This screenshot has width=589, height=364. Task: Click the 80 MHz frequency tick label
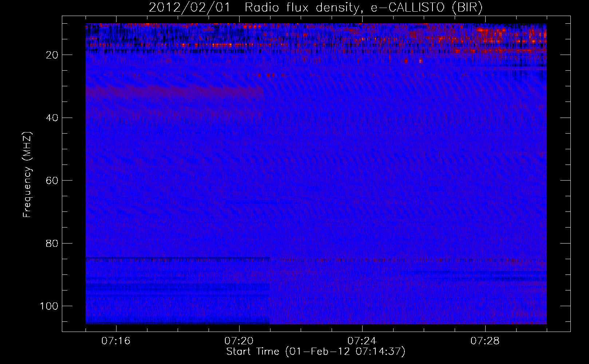52,243
